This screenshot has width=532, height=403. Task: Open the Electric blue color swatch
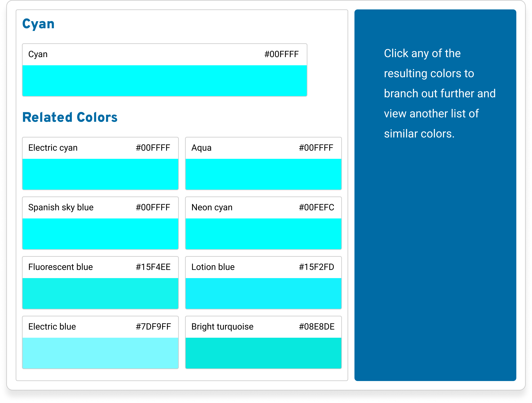tap(100, 353)
